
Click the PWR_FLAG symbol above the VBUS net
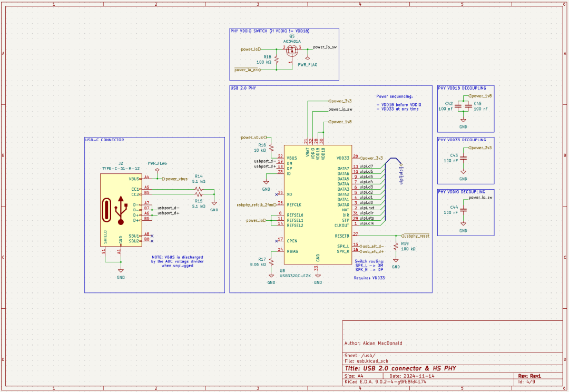[157, 170]
